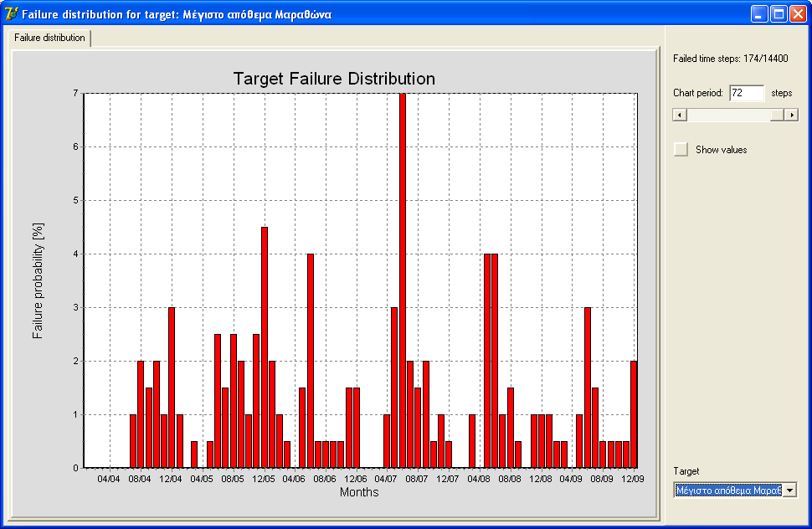812x529 pixels.
Task: Click the '08/07' x-axis label
Action: (x=417, y=479)
